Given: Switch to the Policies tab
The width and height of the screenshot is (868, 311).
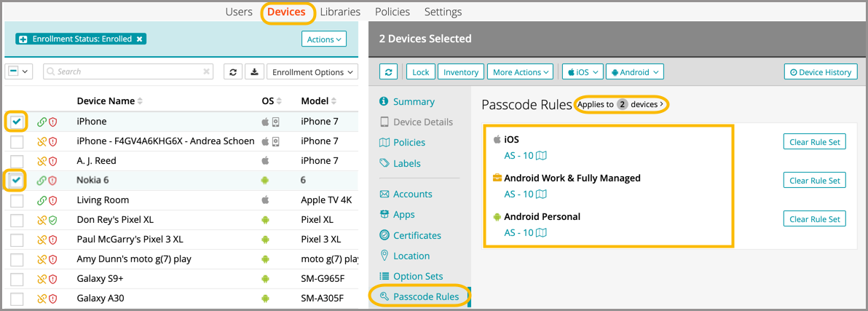Looking at the screenshot, I should pos(392,12).
